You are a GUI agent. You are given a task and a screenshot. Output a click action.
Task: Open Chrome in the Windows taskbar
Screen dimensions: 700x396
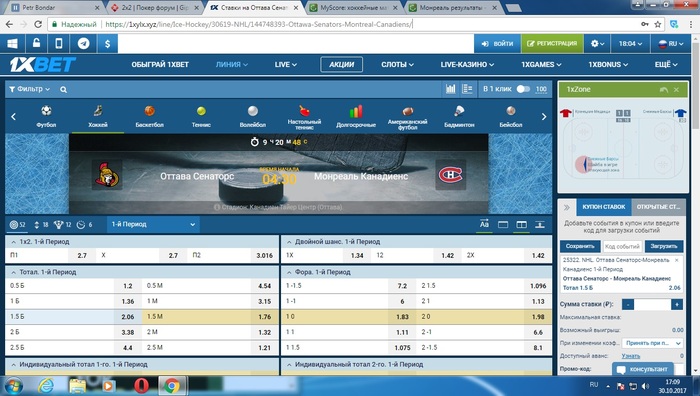[x=172, y=386]
